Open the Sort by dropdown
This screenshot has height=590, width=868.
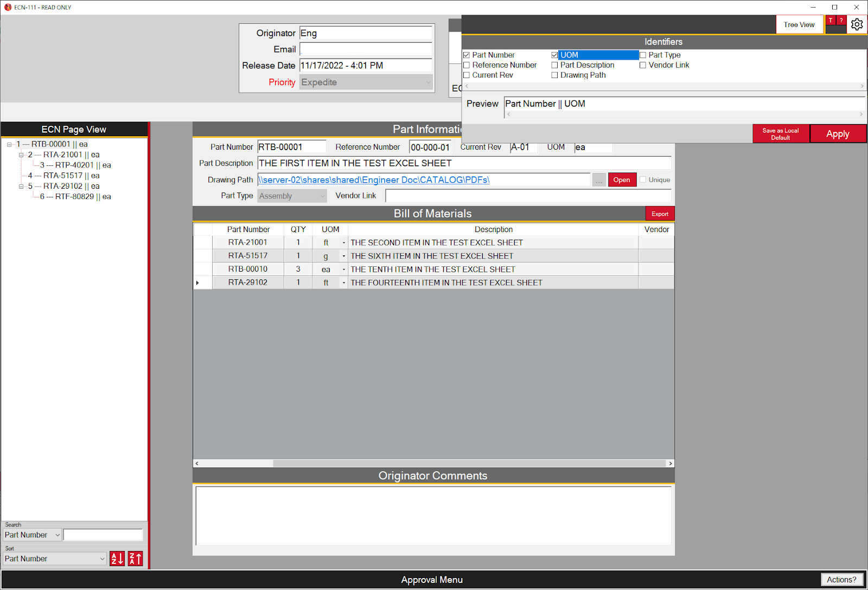54,559
